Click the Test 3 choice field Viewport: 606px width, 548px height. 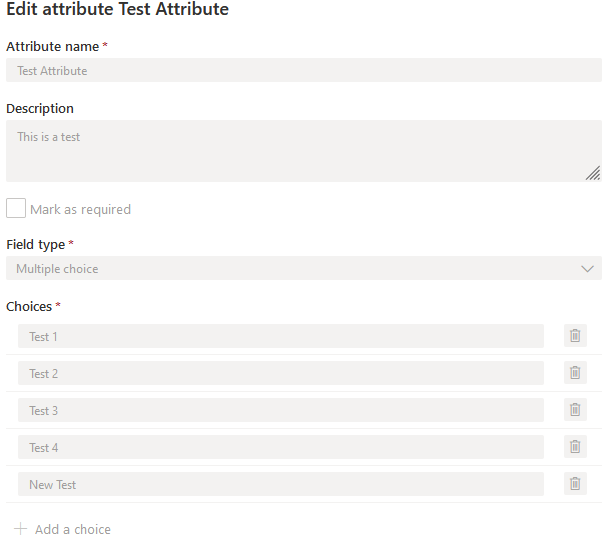pos(280,410)
